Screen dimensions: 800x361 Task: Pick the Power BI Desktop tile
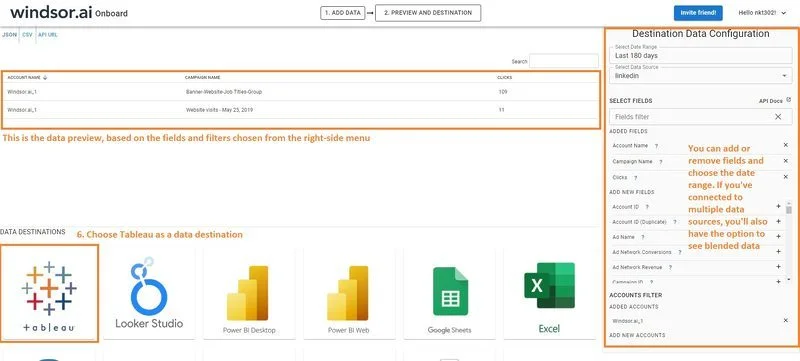point(249,293)
